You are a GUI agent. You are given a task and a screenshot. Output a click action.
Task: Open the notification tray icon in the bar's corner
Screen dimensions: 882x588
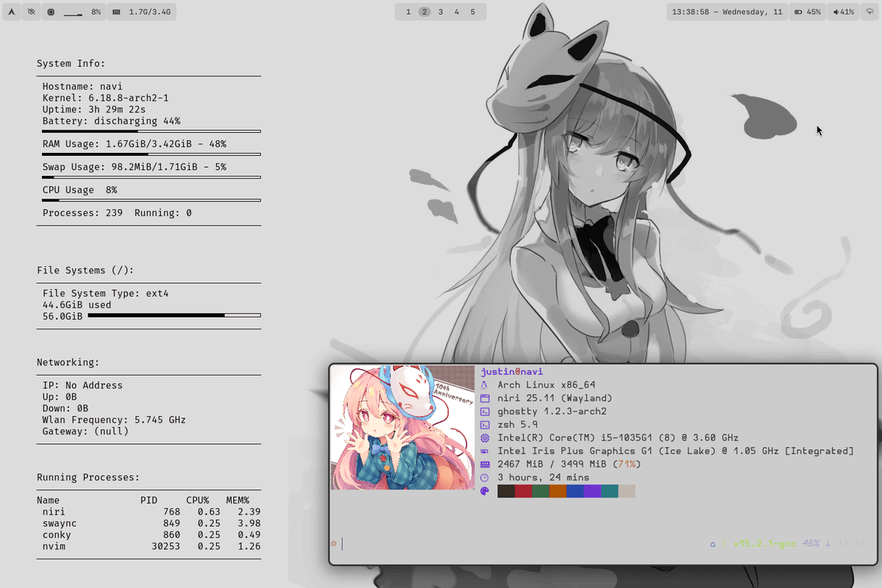(x=869, y=12)
